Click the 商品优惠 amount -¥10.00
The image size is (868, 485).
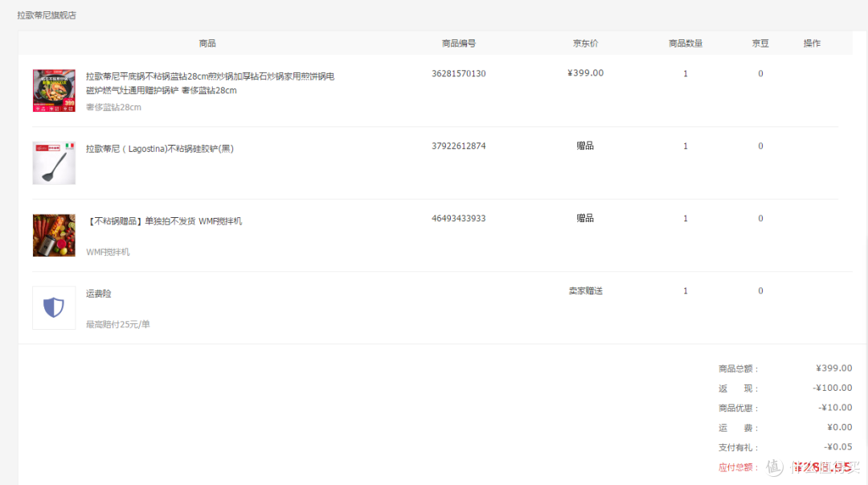point(835,408)
